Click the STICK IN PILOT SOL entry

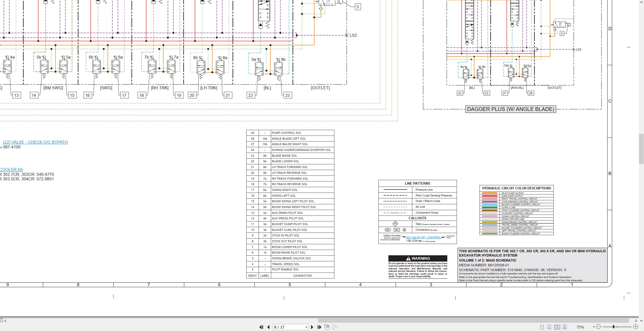click(x=286, y=235)
